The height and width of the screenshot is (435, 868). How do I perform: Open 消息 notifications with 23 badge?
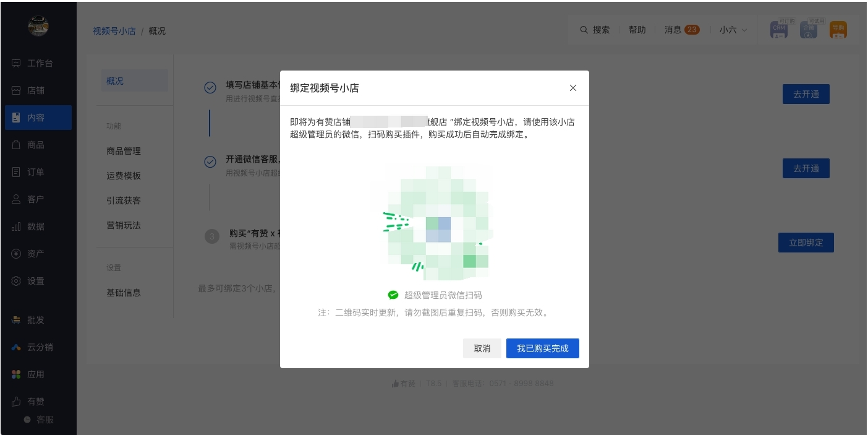(682, 30)
